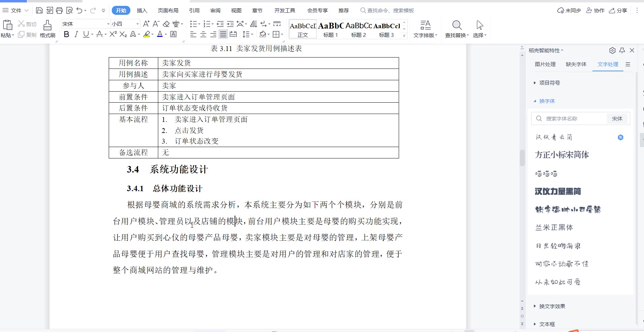
Task: Click the bulleted list icon
Action: click(x=193, y=24)
